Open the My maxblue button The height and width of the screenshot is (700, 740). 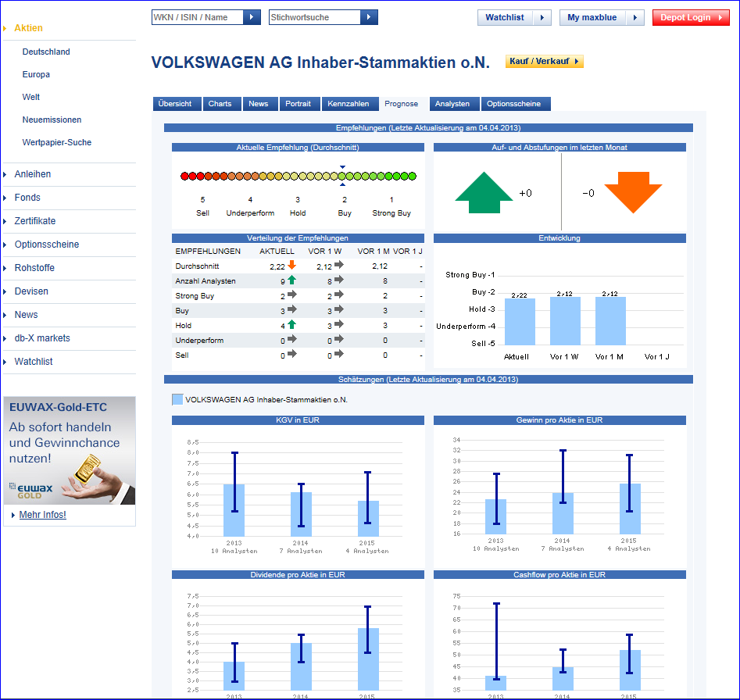(602, 17)
